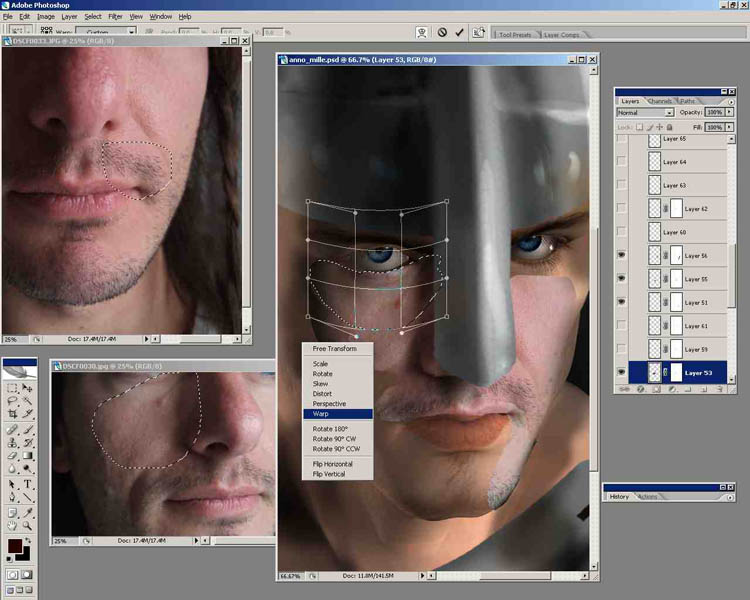
Task: Expand the layer Opacity slider arrow
Action: click(729, 113)
